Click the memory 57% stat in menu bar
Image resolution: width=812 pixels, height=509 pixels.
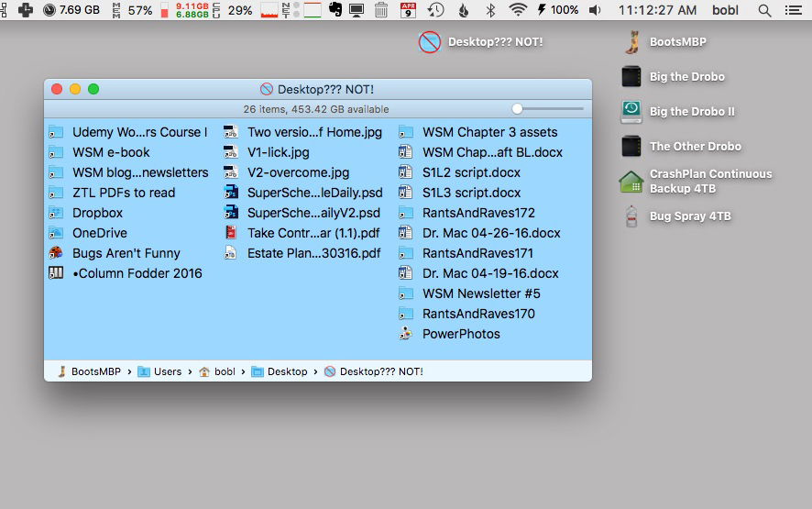[x=140, y=10]
